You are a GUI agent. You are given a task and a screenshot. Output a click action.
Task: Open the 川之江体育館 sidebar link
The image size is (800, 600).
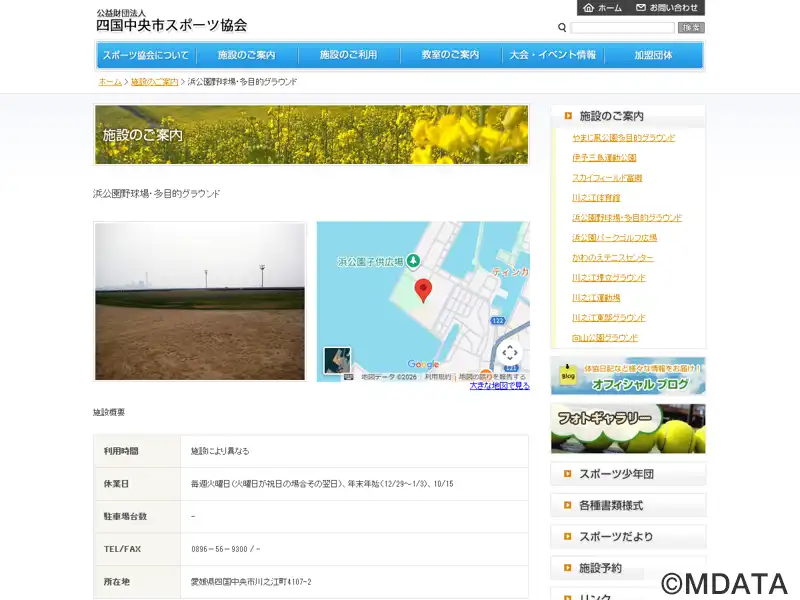point(596,198)
